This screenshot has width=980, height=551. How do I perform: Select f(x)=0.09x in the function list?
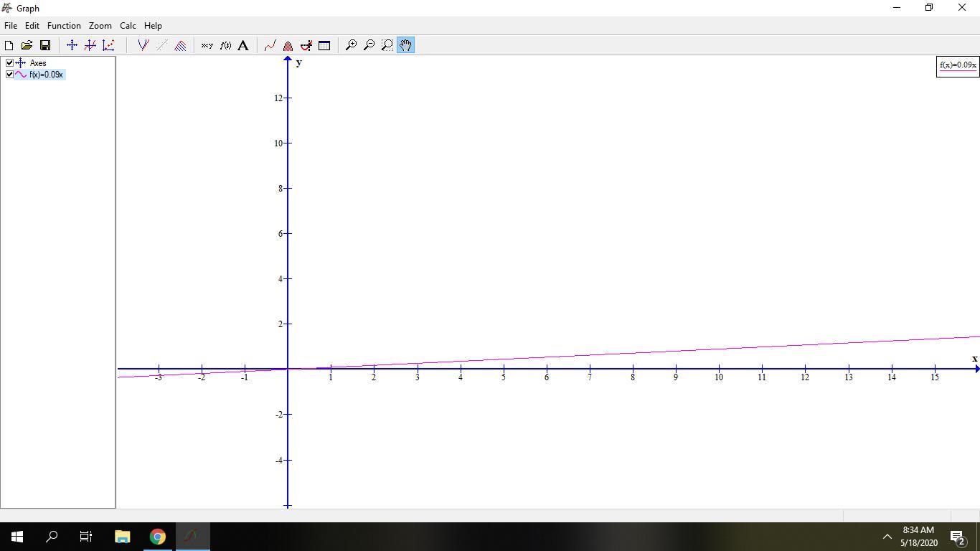click(x=46, y=75)
